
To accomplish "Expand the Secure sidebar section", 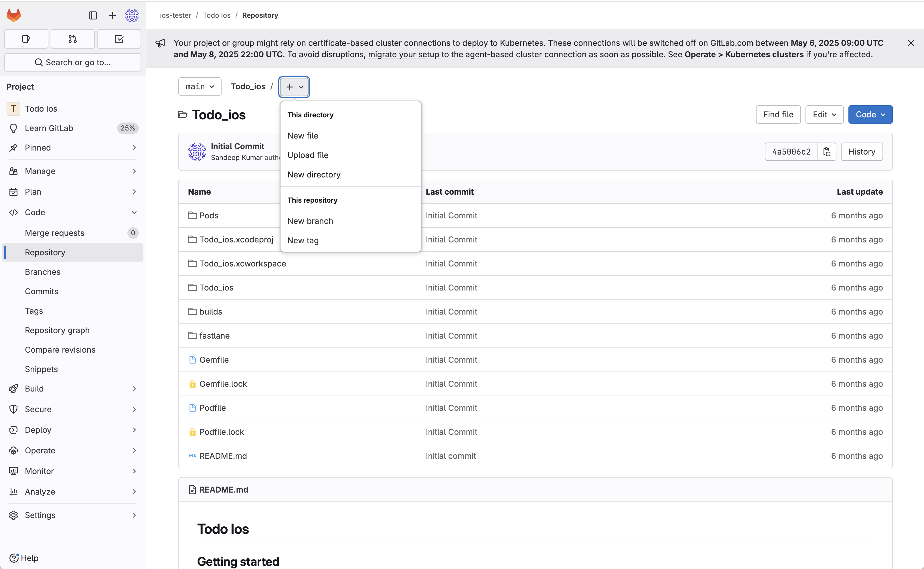I will click(73, 409).
